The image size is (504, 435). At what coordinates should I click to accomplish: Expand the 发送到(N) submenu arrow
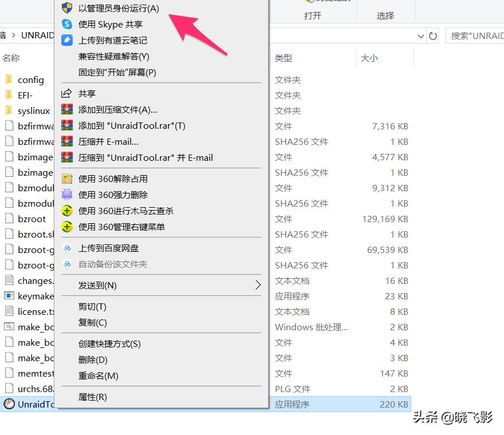(256, 285)
